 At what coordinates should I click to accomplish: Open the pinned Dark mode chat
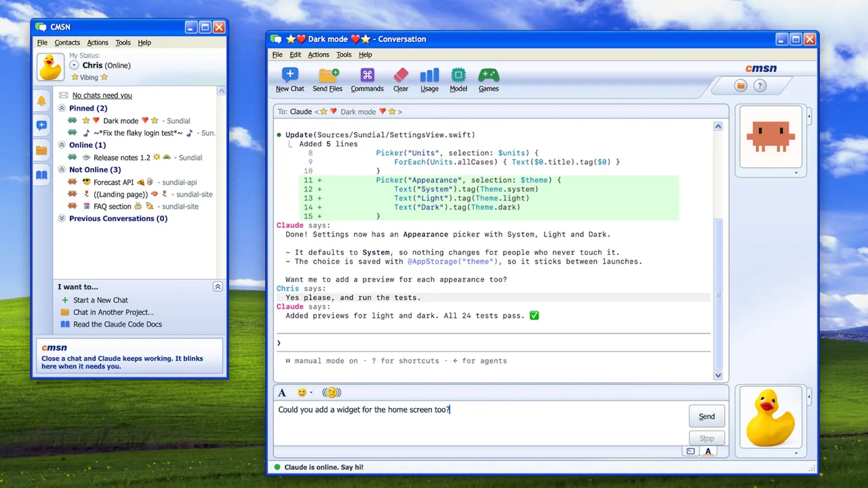pos(129,120)
